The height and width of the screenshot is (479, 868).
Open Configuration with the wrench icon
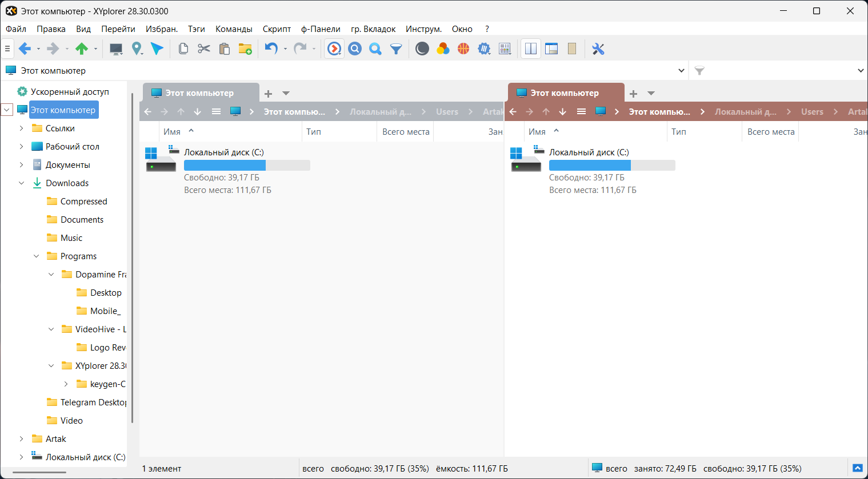tap(598, 49)
